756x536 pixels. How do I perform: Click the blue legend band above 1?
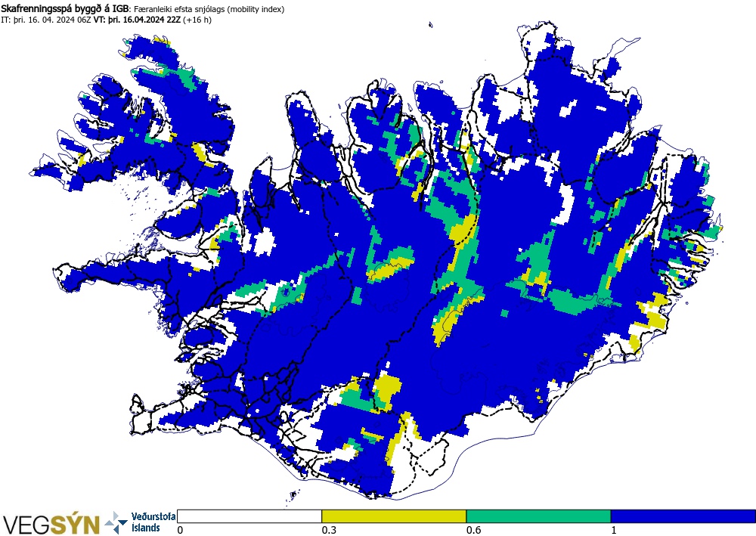coord(683,516)
